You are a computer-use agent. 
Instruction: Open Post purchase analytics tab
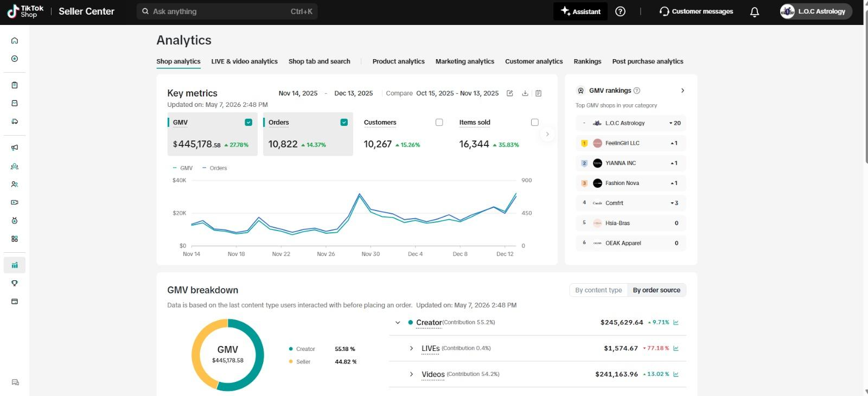tap(648, 61)
